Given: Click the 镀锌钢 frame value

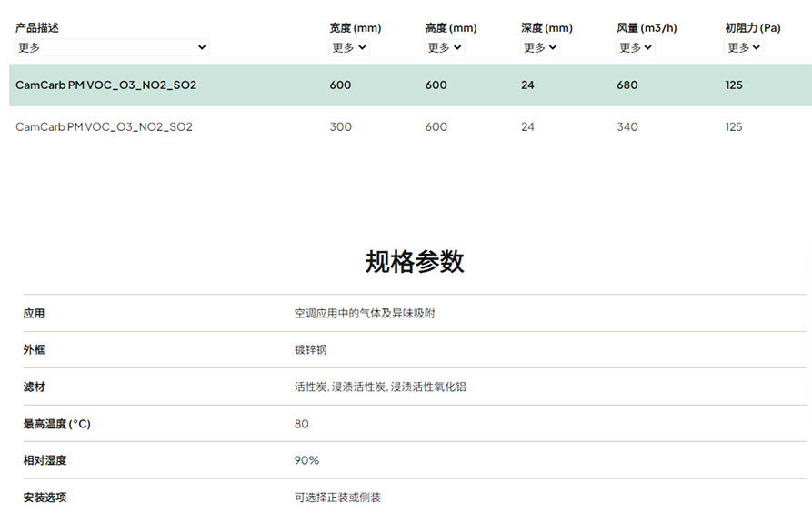Looking at the screenshot, I should [311, 350].
